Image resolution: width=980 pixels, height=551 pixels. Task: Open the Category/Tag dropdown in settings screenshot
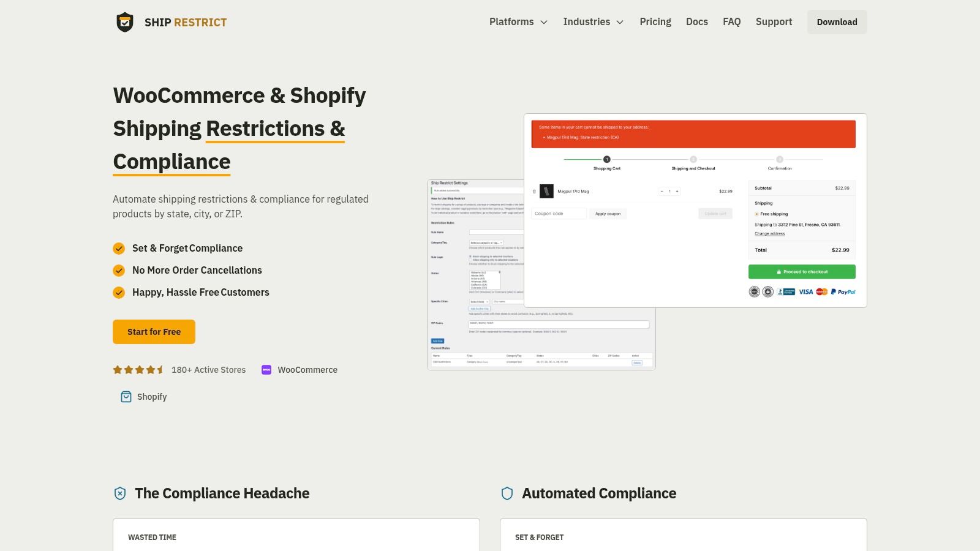[486, 243]
